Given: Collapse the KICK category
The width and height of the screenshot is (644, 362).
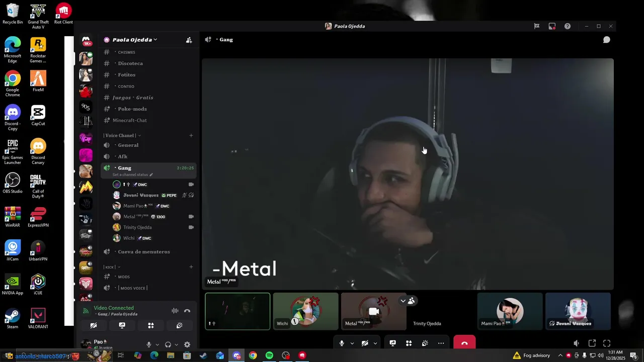Looking at the screenshot, I should pyautogui.click(x=112, y=267).
